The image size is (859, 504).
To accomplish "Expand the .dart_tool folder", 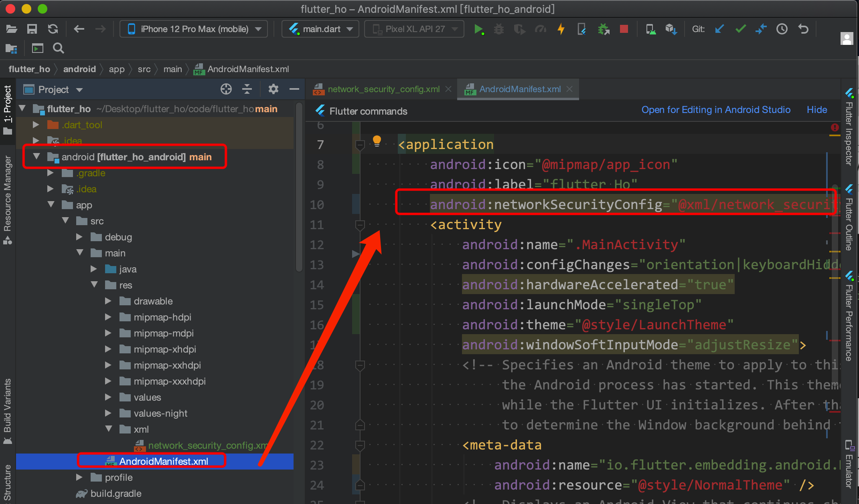I will tap(36, 125).
